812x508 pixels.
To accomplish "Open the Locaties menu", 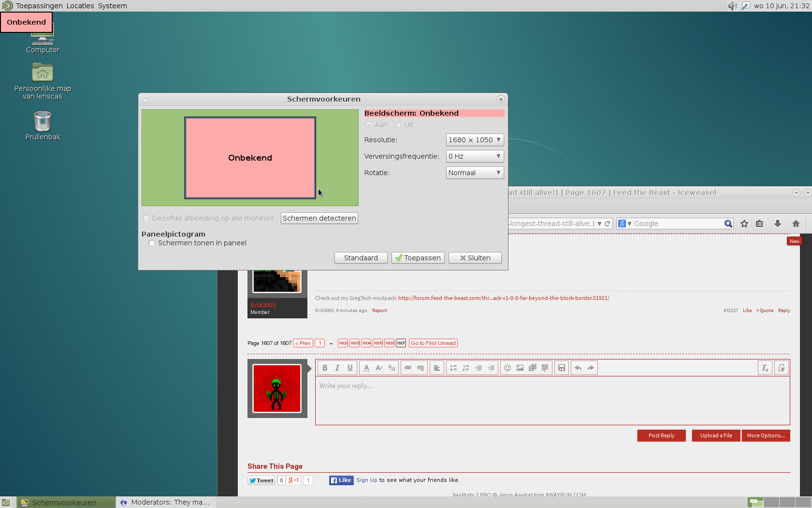I will click(x=80, y=6).
